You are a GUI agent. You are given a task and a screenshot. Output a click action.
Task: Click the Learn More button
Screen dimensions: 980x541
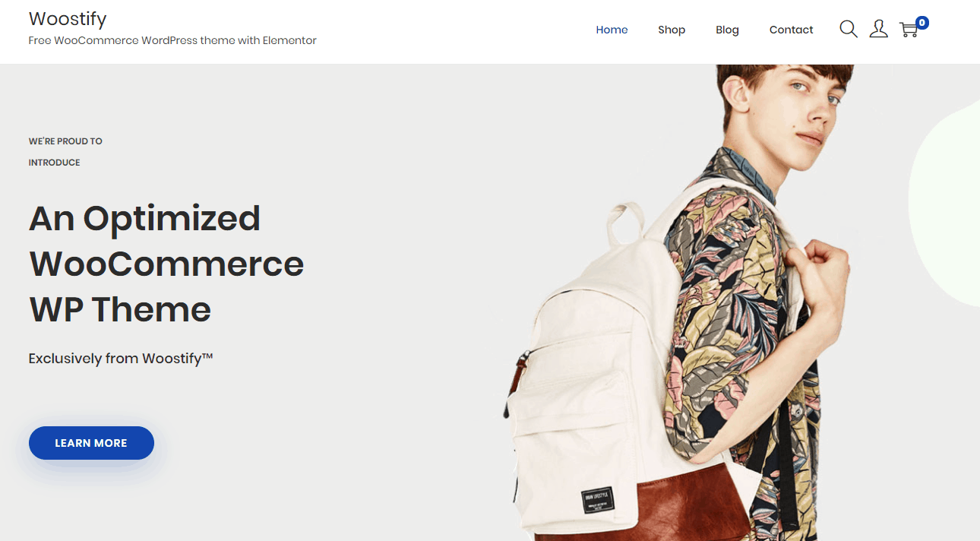click(x=91, y=443)
